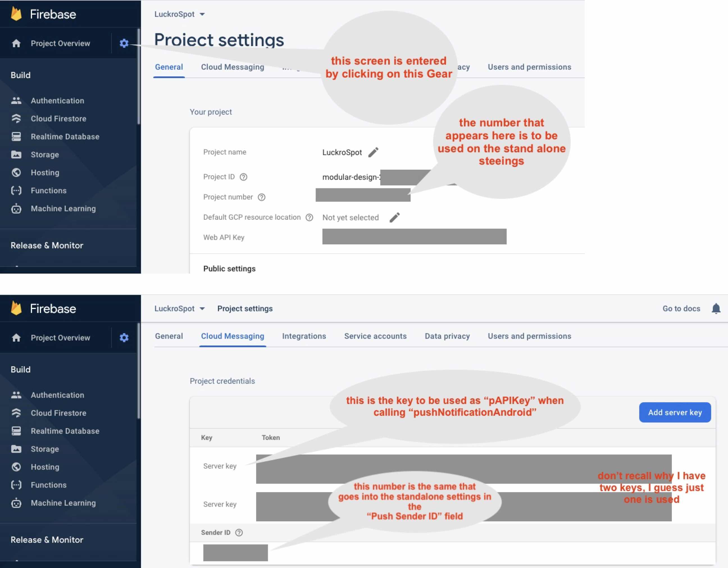The image size is (728, 568).
Task: Open the Service accounts tab
Action: coord(375,336)
